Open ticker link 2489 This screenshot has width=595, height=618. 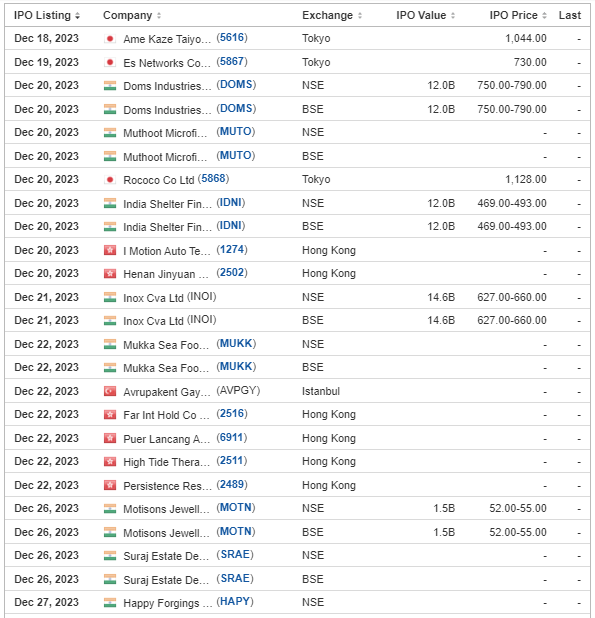click(232, 484)
